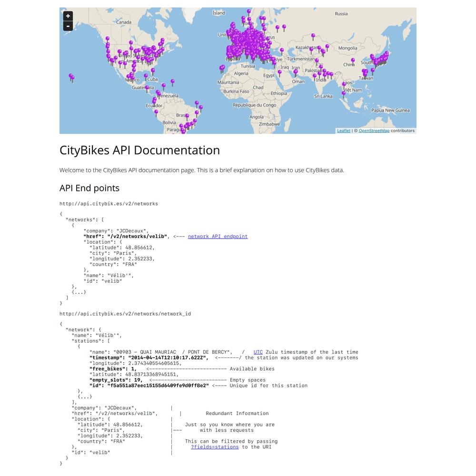
Task: Click the bold "href": "/v2/networks/velib" line
Action: (x=125, y=237)
